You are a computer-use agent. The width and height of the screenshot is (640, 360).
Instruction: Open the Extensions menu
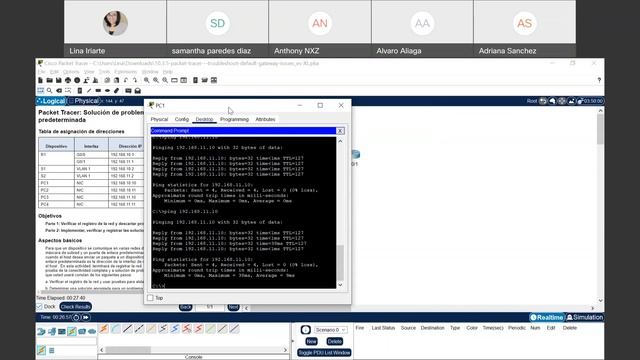pyautogui.click(x=126, y=72)
